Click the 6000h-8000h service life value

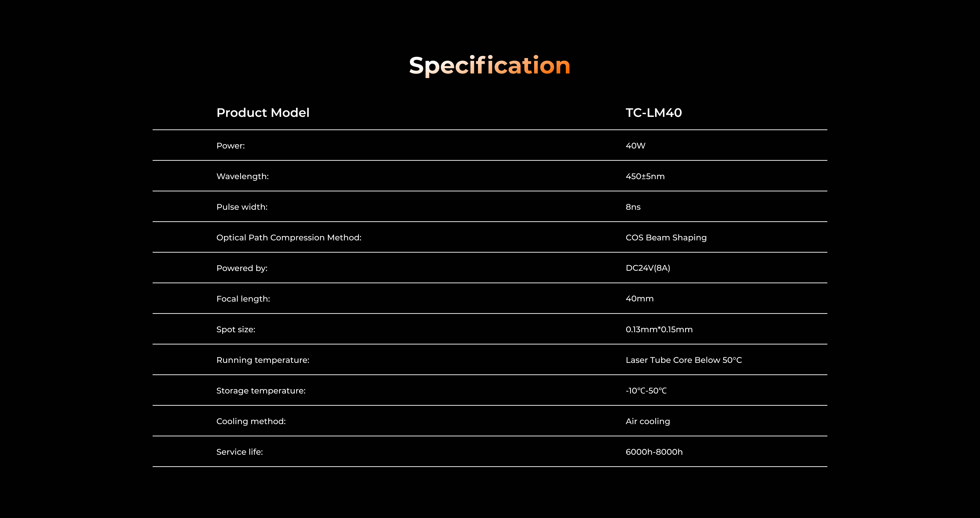(x=654, y=452)
